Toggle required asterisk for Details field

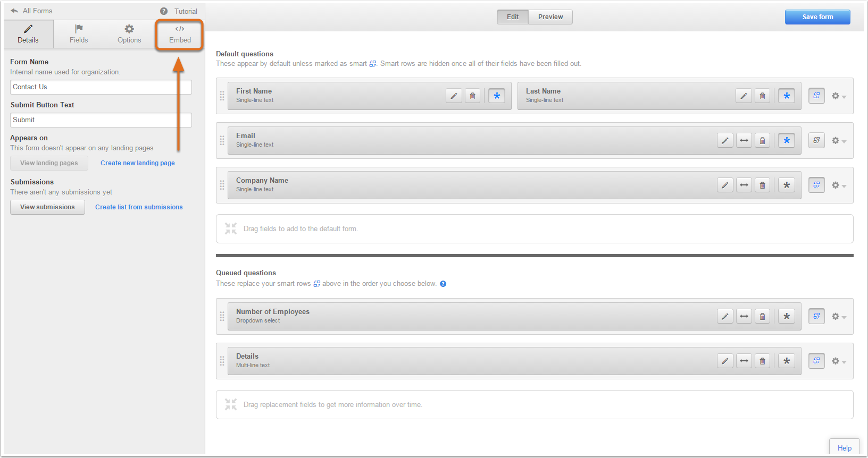pyautogui.click(x=787, y=361)
